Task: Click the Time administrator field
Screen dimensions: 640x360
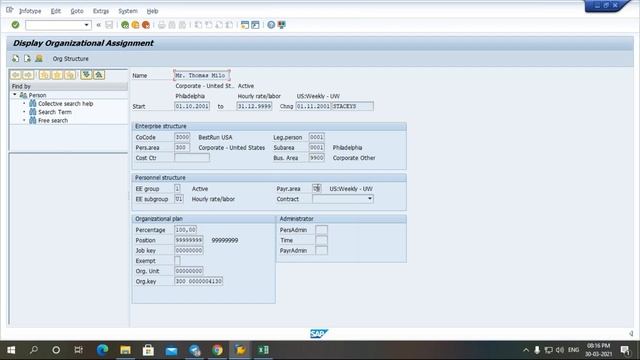Action: 321,240
